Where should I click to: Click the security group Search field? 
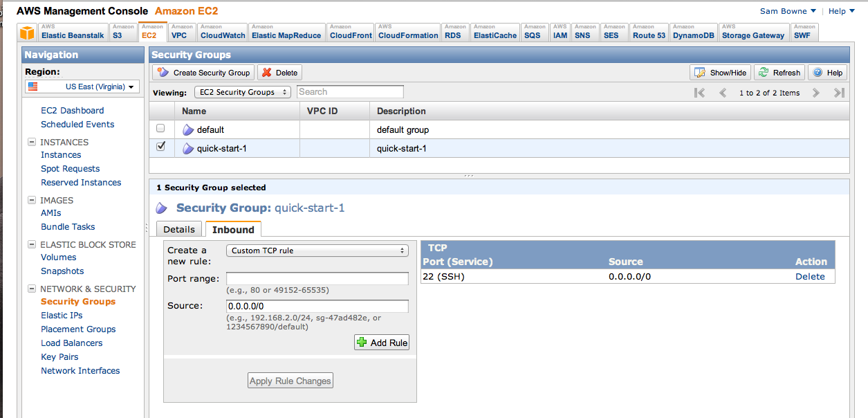coord(350,92)
